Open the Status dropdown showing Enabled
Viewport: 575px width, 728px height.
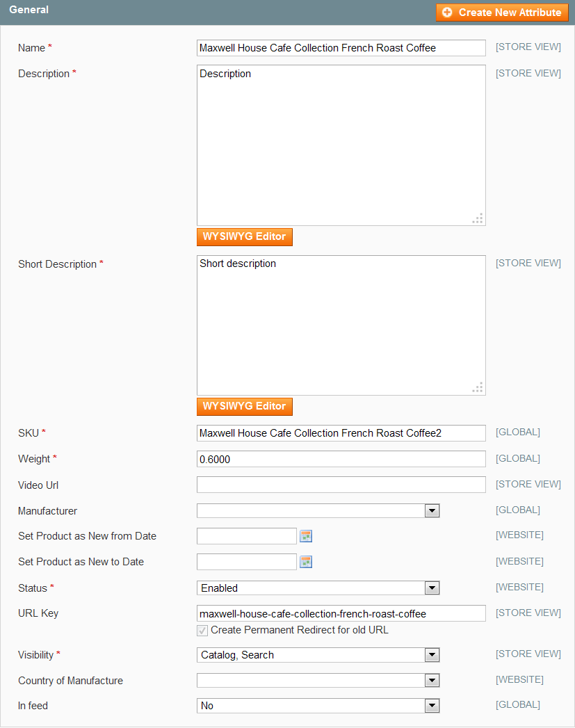point(318,588)
